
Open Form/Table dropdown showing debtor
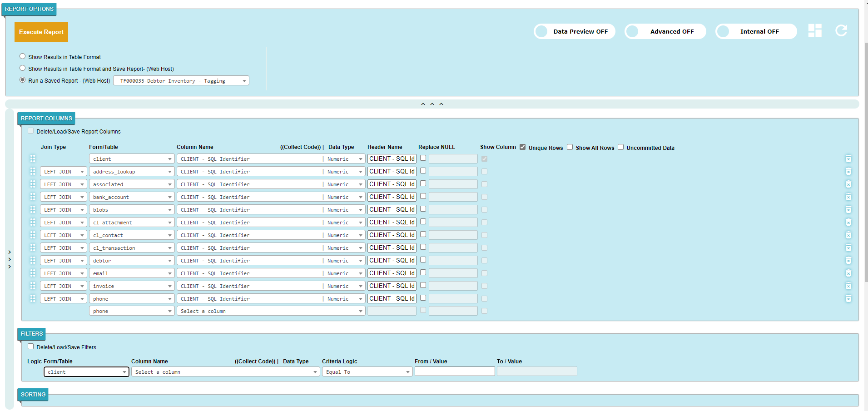132,261
